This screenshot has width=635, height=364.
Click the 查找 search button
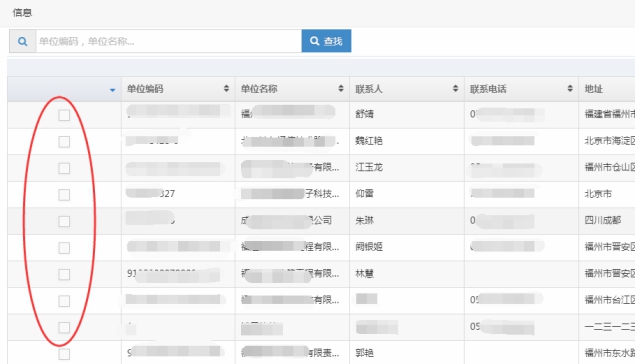(326, 41)
